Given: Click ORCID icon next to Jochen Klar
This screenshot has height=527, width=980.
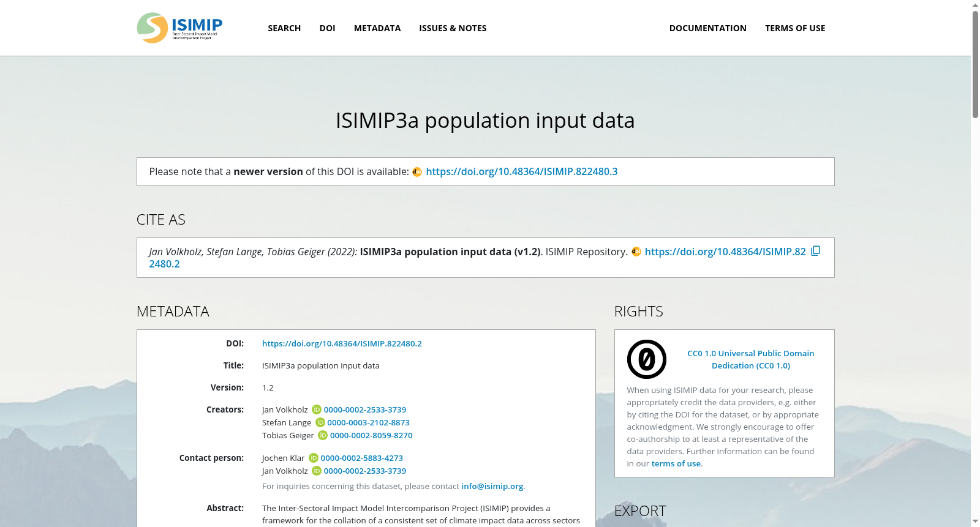Looking at the screenshot, I should click(314, 458).
